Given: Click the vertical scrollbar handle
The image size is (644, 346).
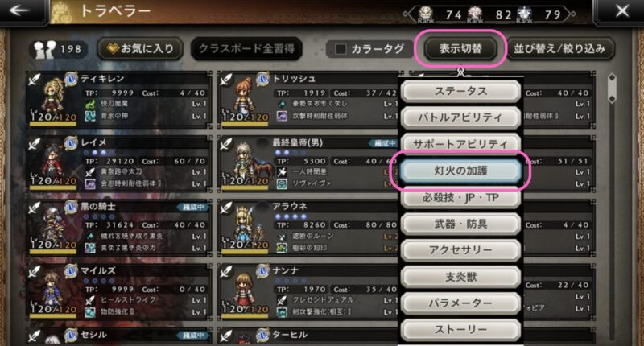Looking at the screenshot, I should click(x=612, y=89).
